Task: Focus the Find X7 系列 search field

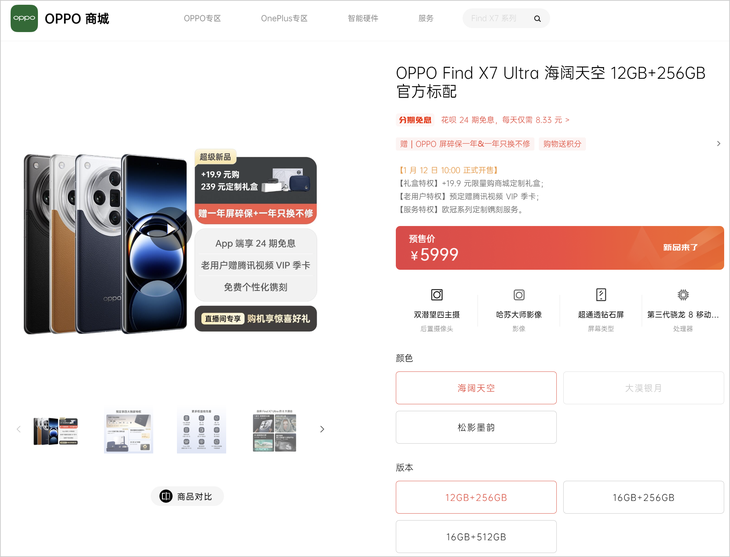Action: tap(498, 19)
